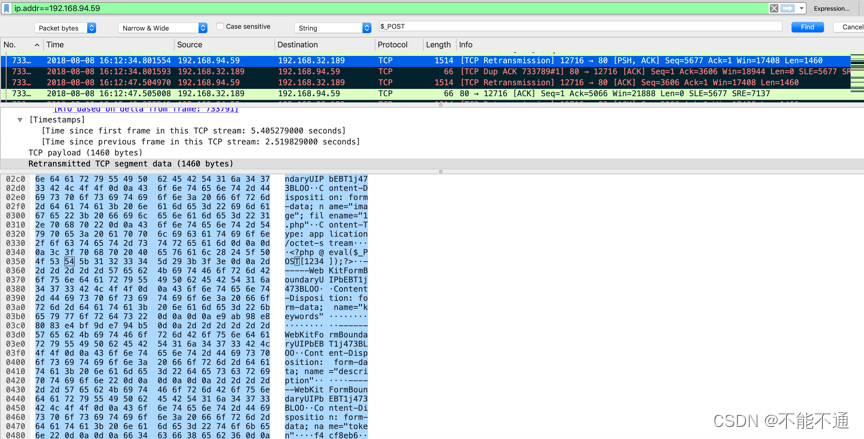Sort packets by the Time column header
The height and width of the screenshot is (439, 864).
(108, 45)
